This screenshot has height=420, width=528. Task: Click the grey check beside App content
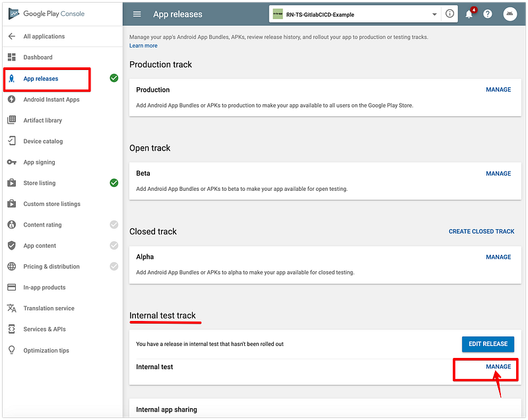[114, 246]
